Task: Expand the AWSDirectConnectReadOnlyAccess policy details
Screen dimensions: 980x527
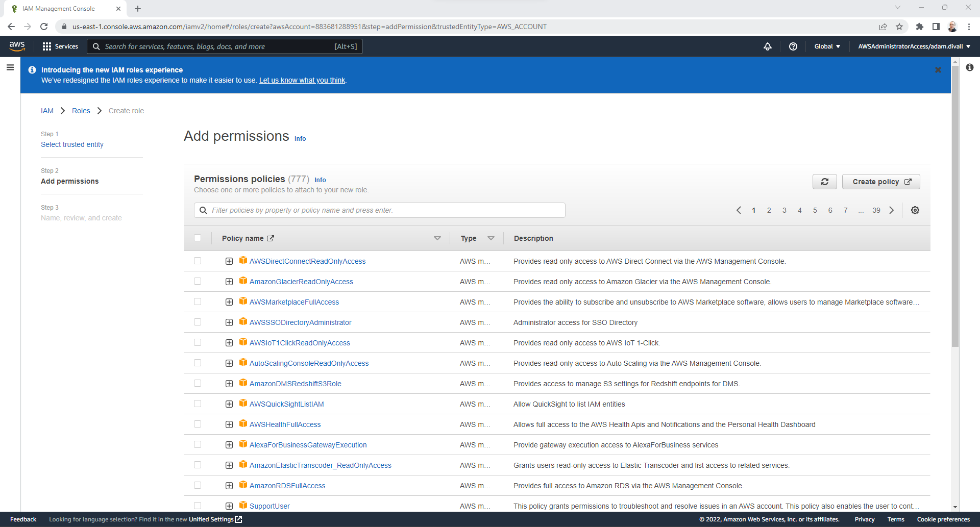Action: pyautogui.click(x=229, y=261)
